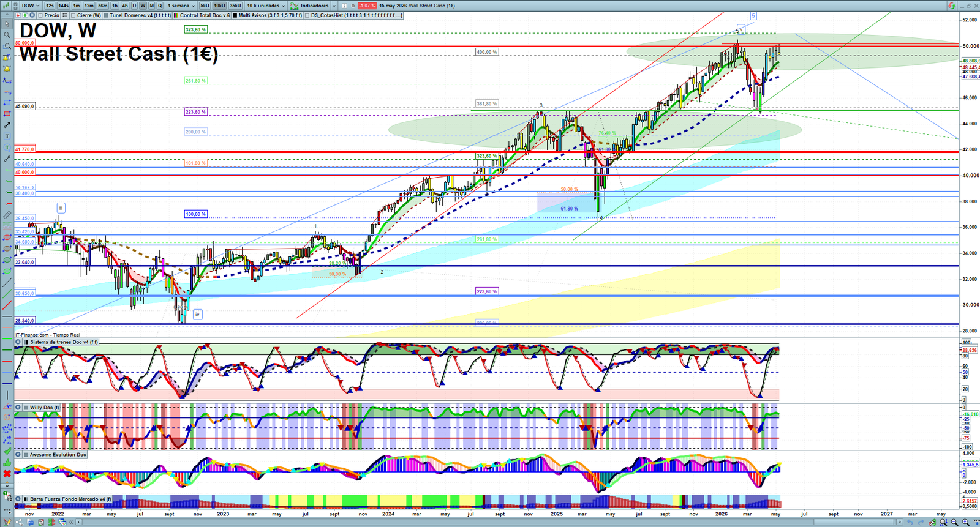This screenshot has height=527, width=980.
Task: Select the zoom region tool
Action: 7,46
